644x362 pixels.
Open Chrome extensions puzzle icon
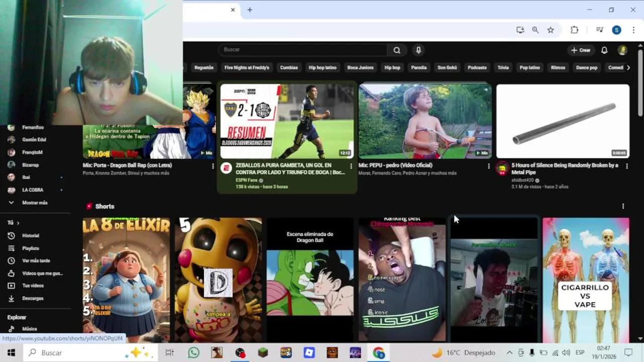(x=574, y=30)
